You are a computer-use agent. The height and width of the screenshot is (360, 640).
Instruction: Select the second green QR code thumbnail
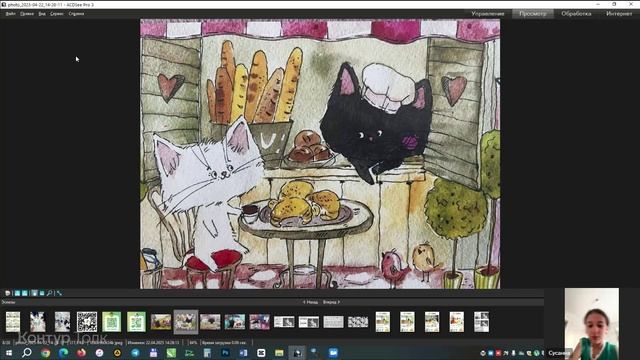[x=136, y=322]
